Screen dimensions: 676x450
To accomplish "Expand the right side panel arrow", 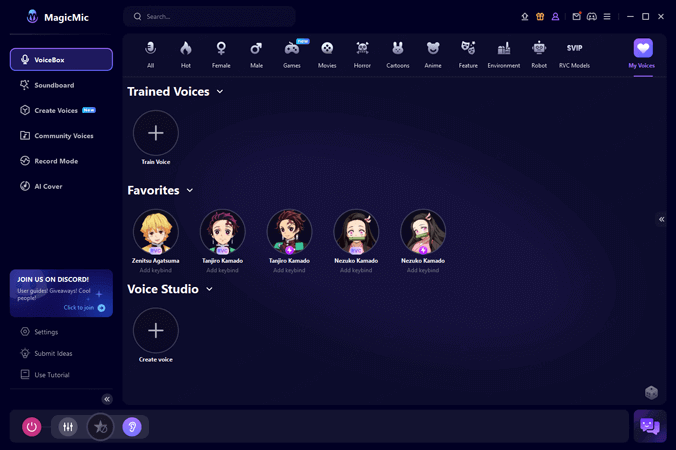I will [x=661, y=219].
